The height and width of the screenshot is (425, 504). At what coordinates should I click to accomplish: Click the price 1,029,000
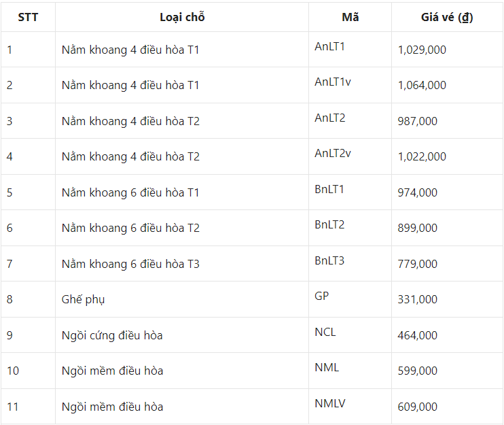(x=422, y=50)
